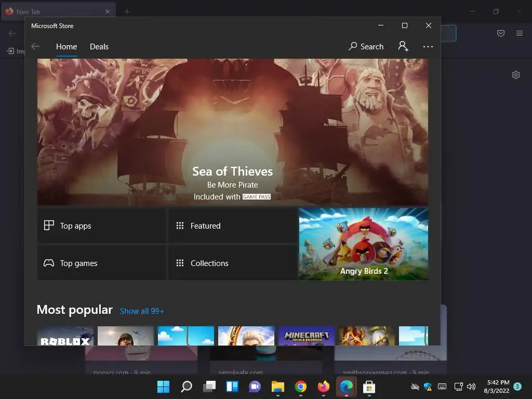The image size is (532, 399).
Task: Open the Top apps tile
Action: pos(102,225)
